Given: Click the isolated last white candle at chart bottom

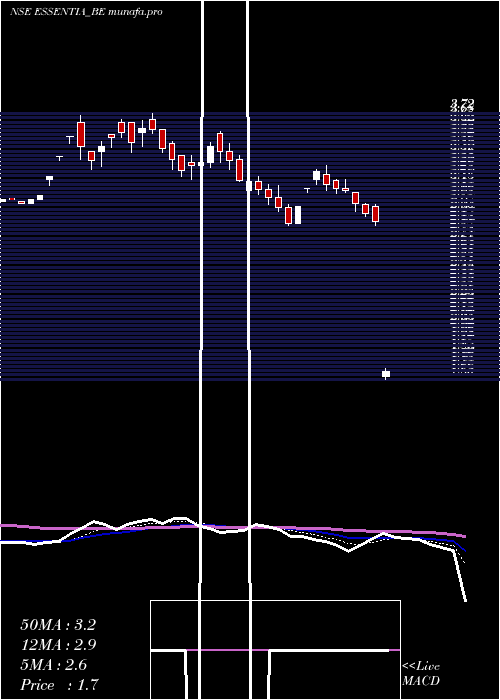Looking at the screenshot, I should click(x=386, y=374).
